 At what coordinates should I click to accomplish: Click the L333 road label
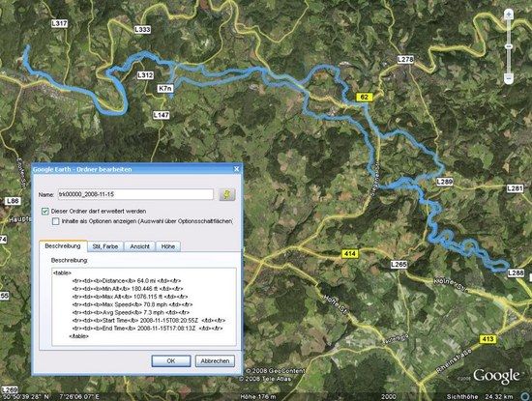(x=142, y=30)
